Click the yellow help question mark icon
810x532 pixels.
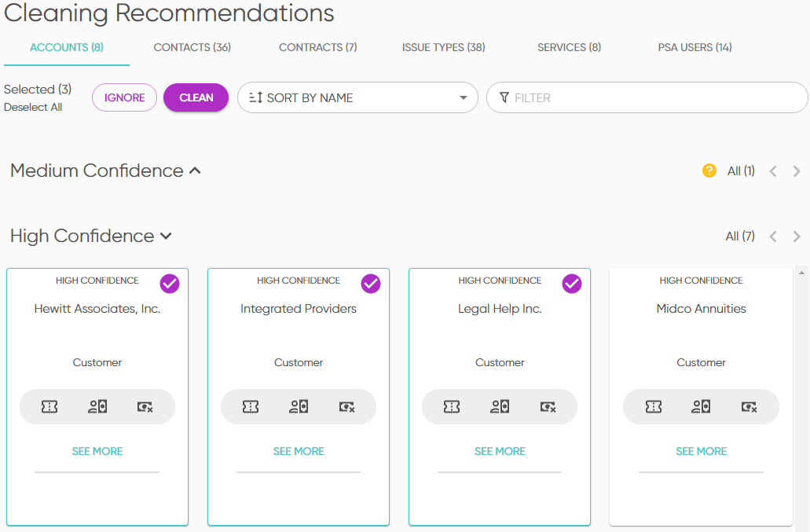click(x=709, y=171)
